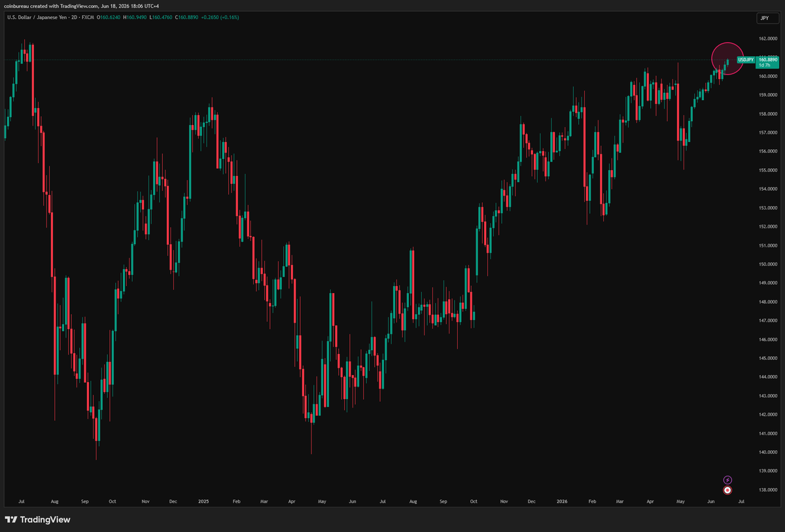This screenshot has height=532, width=785.
Task: Click the 2026 label on time axis
Action: click(561, 501)
